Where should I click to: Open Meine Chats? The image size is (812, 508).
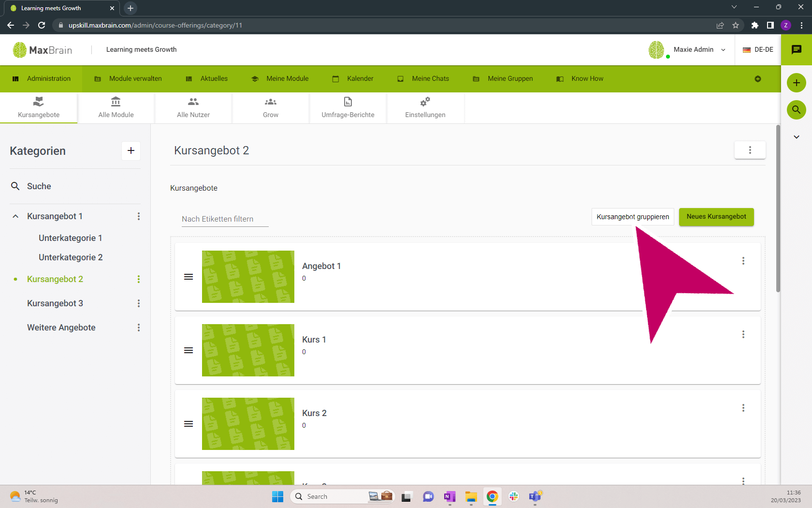(x=423, y=79)
